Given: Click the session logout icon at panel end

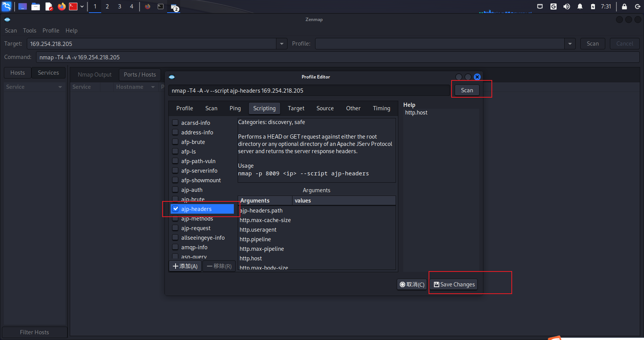Looking at the screenshot, I should tap(637, 7).
